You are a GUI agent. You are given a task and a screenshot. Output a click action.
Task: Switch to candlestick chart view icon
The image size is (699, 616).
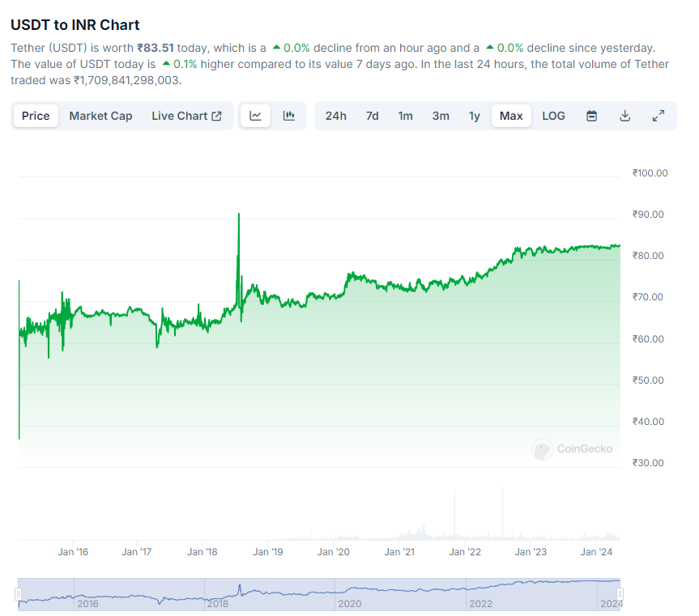pyautogui.click(x=289, y=116)
